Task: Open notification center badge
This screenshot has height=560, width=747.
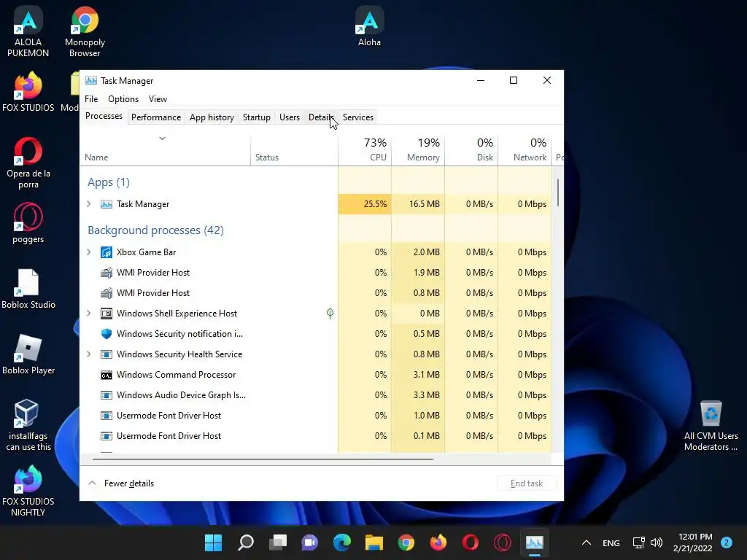Action: (x=727, y=542)
